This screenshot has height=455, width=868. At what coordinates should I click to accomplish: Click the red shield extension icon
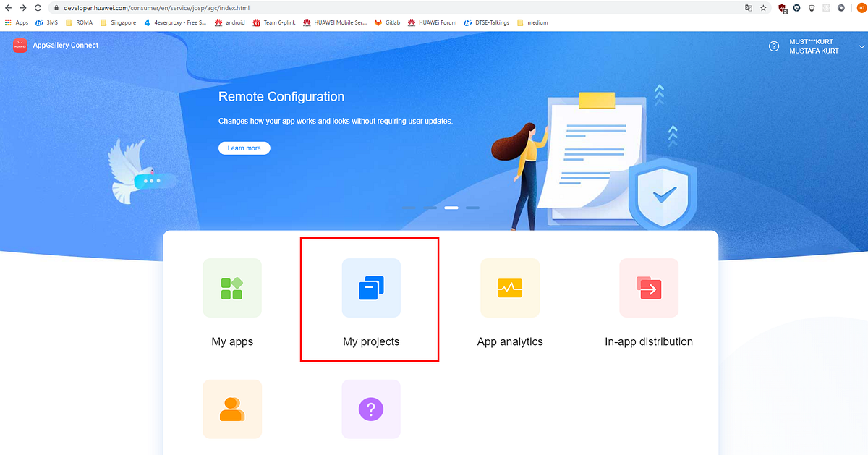click(782, 8)
